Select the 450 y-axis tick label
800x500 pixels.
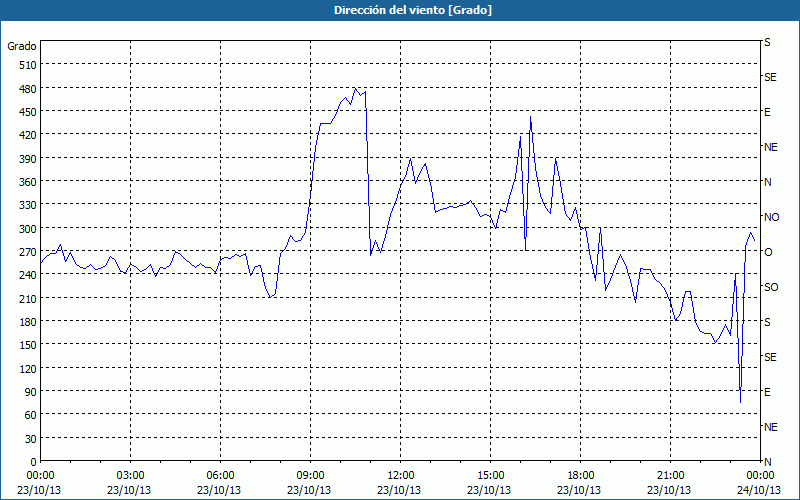(28, 112)
